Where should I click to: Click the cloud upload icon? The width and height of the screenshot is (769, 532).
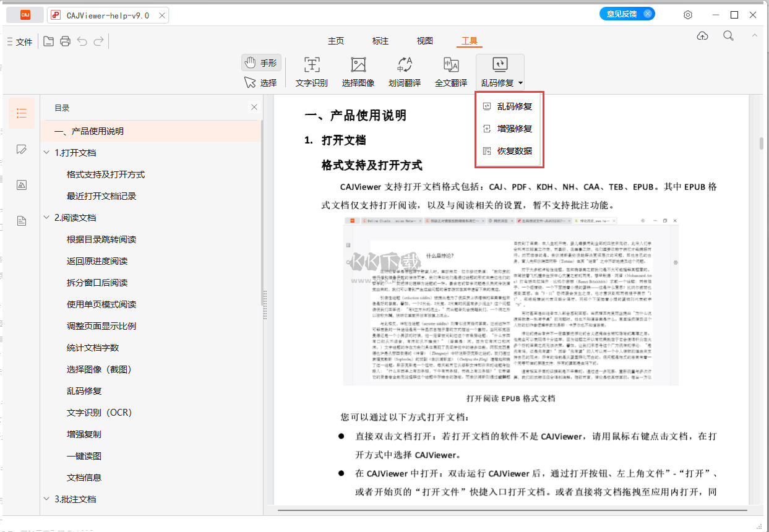click(x=702, y=36)
